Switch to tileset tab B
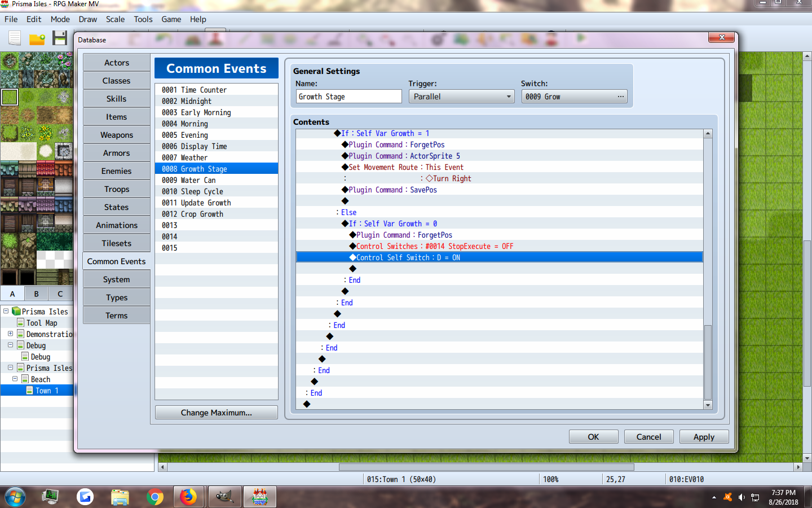Image resolution: width=812 pixels, height=508 pixels. coord(36,294)
